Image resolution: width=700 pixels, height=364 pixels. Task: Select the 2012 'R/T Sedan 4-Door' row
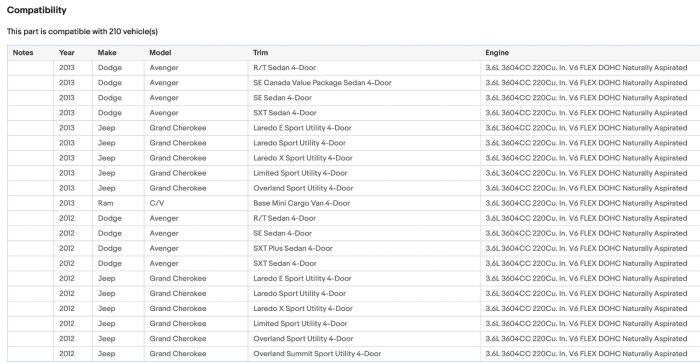point(354,218)
